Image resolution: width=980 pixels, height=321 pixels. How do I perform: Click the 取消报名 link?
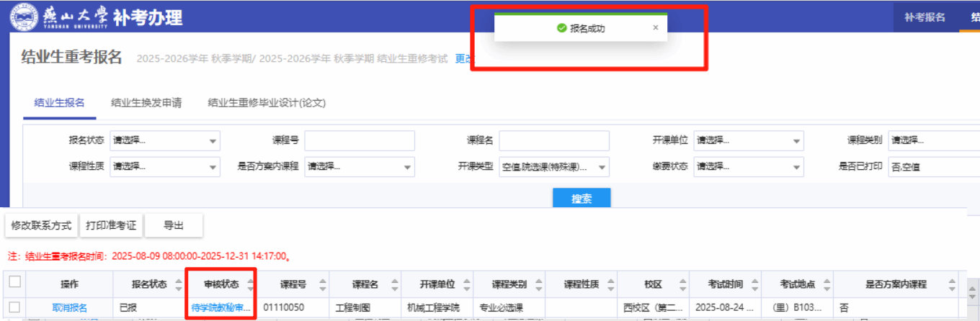pyautogui.click(x=70, y=308)
